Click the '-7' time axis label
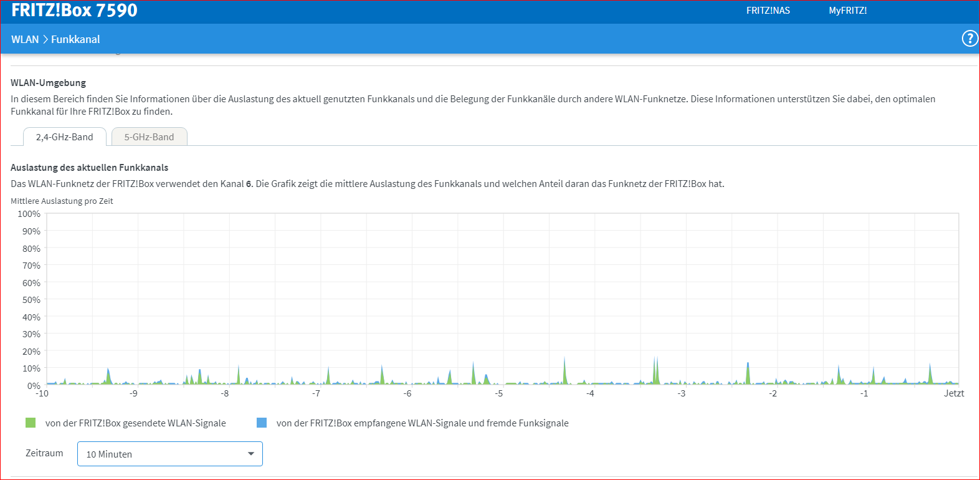The height and width of the screenshot is (480, 980). point(316,393)
